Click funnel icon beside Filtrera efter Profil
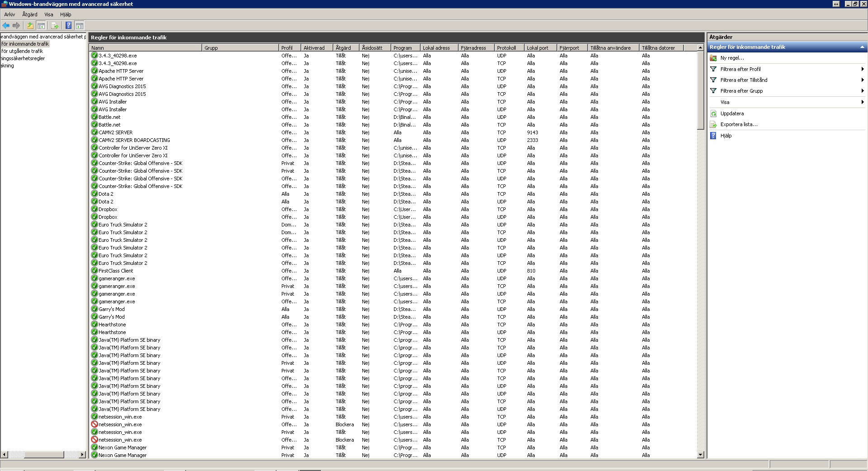 tap(713, 69)
